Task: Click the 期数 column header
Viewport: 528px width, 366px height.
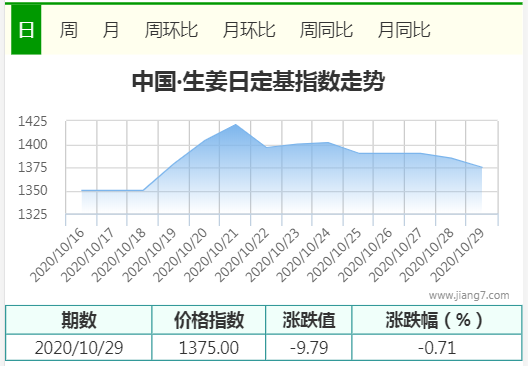Action: click(x=79, y=320)
